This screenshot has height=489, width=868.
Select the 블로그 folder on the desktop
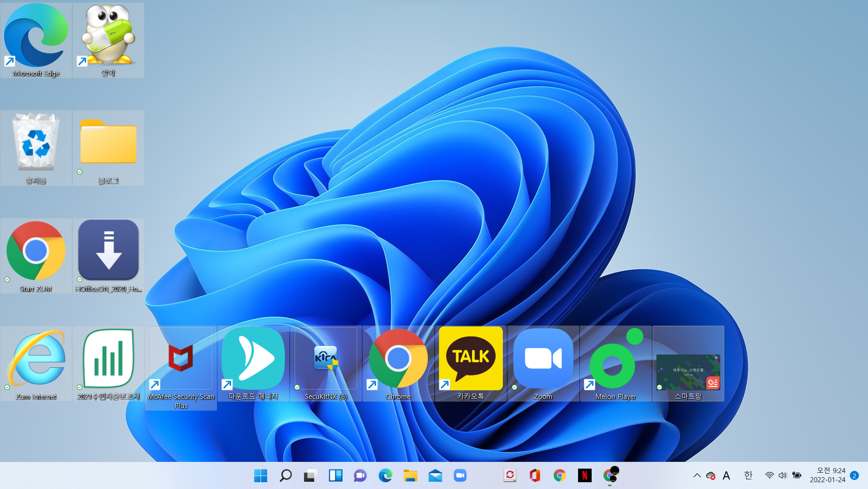point(108,148)
